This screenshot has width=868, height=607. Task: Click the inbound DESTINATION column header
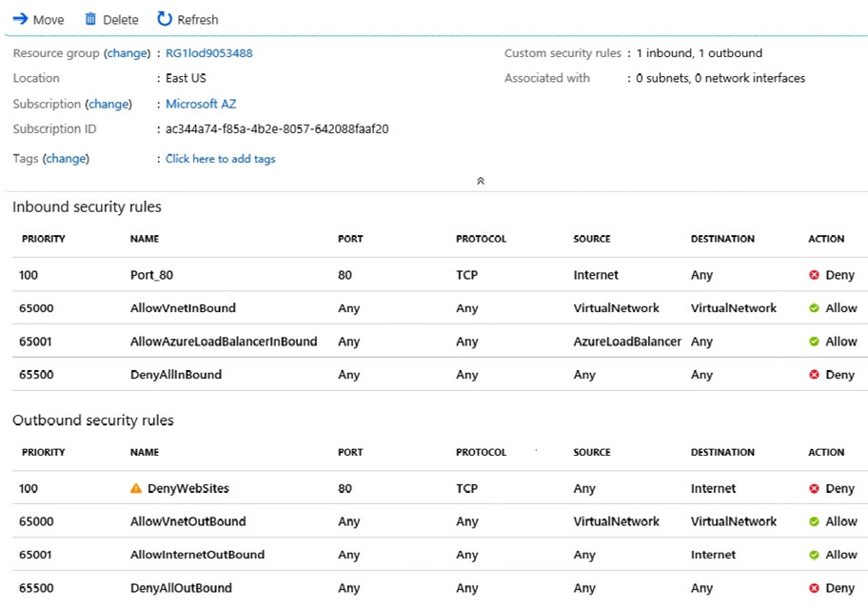click(722, 239)
